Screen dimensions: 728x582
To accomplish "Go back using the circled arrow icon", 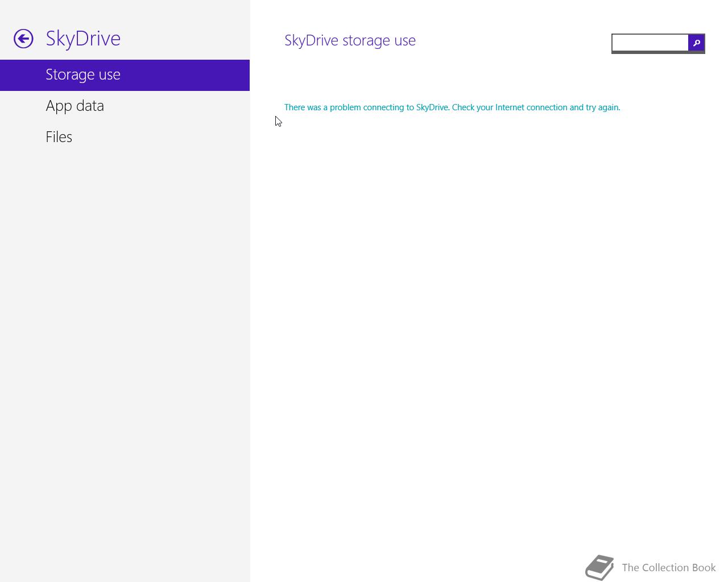I will (x=23, y=39).
